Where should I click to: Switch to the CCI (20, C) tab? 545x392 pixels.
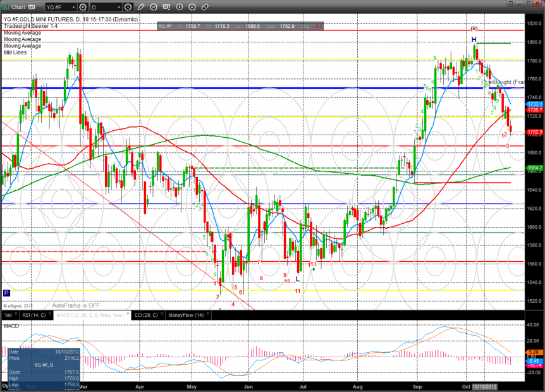pos(146,315)
